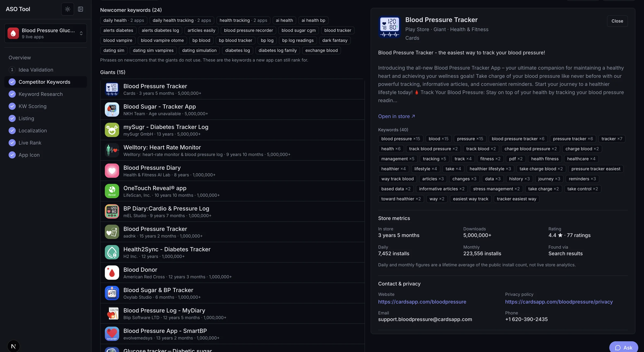Open Blood Pressure Tracker by Cards row icon
Screen dimensions: 644x352
coord(112,89)
